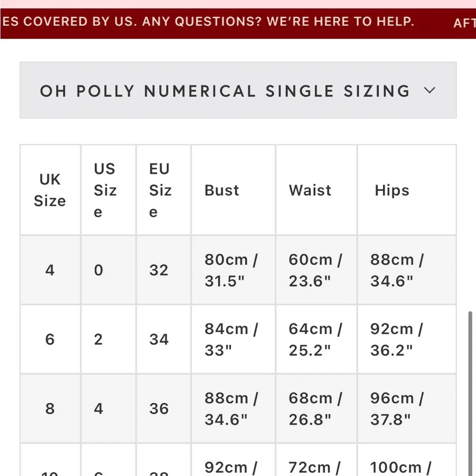Image resolution: width=476 pixels, height=476 pixels.
Task: Expand the Oh Polly Numerical Single Sizing dropdown
Action: point(238,90)
